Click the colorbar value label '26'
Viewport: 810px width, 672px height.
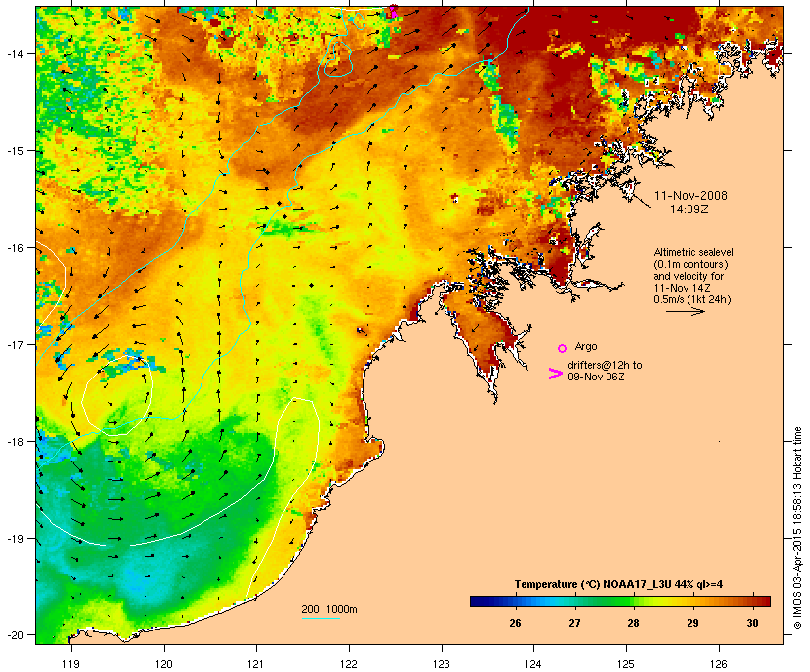tap(515, 623)
